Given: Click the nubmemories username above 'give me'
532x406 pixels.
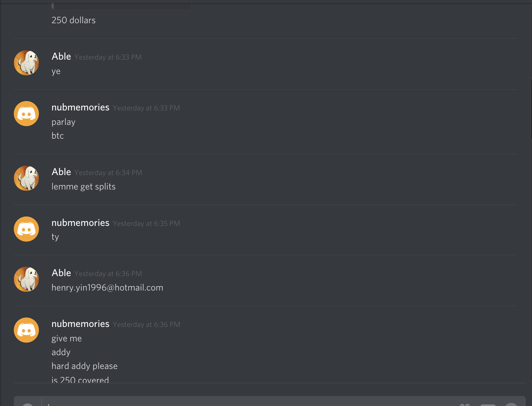Looking at the screenshot, I should click(x=80, y=324).
